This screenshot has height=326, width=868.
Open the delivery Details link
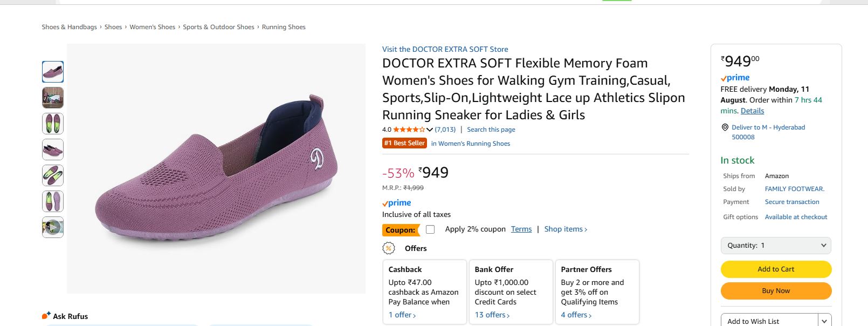click(x=752, y=110)
